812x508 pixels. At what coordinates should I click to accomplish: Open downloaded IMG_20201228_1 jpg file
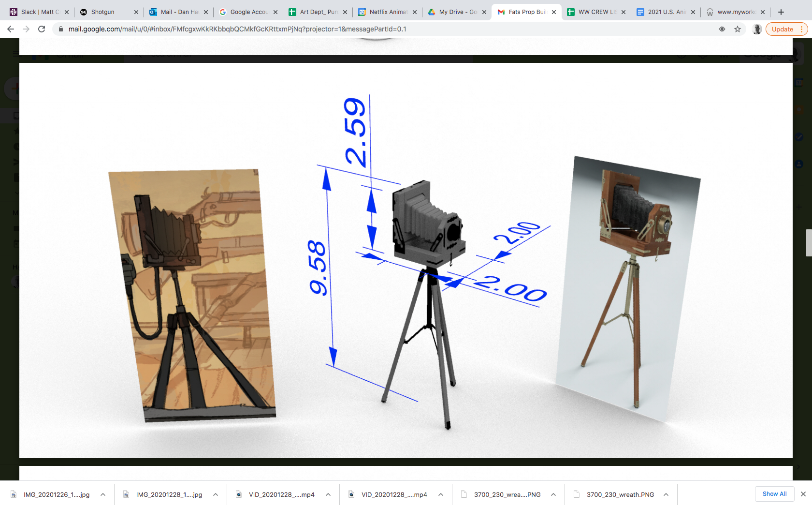click(169, 494)
